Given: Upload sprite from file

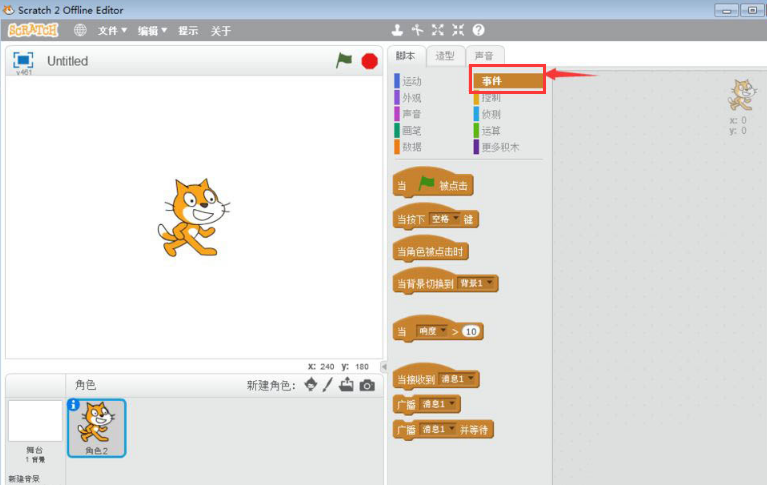Looking at the screenshot, I should pyautogui.click(x=346, y=385).
